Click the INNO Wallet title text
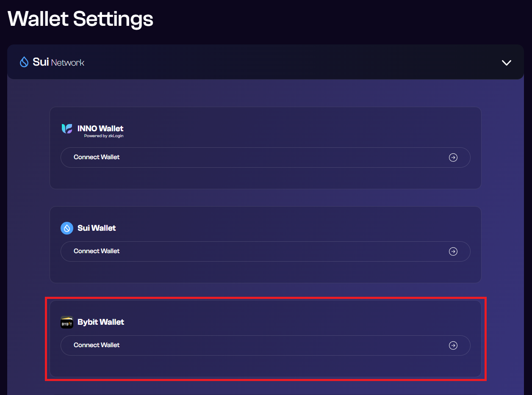This screenshot has width=532, height=395. click(100, 128)
